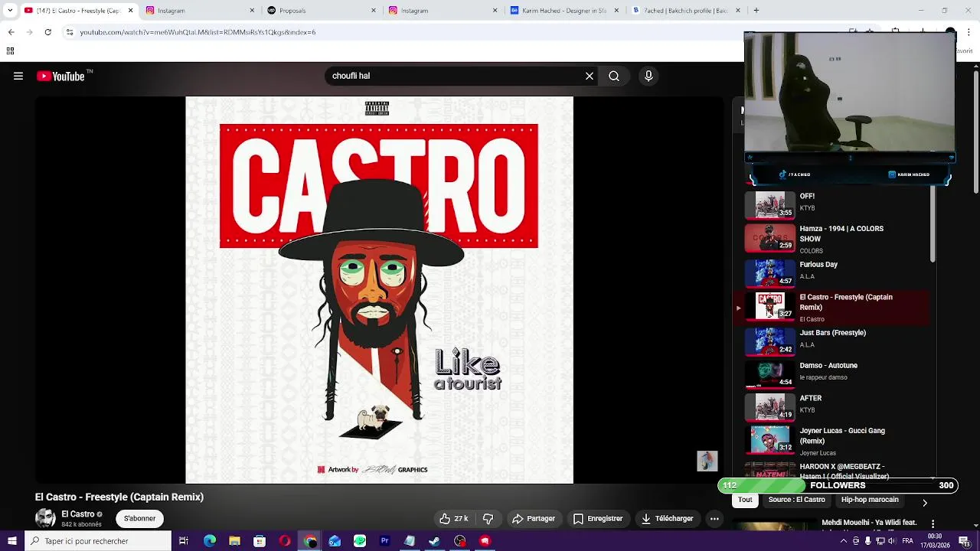Open Adobe Premiere Pro from the taskbar
Image resolution: width=980 pixels, height=551 pixels.
point(385,541)
